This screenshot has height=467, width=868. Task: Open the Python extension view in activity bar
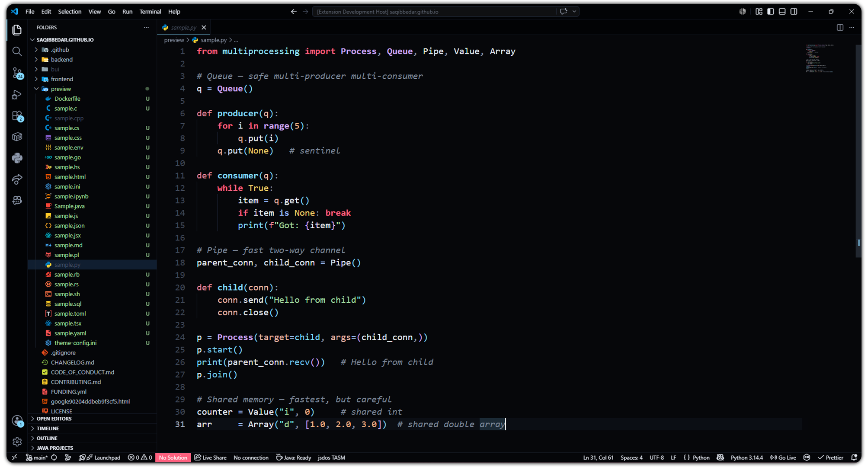coord(17,158)
